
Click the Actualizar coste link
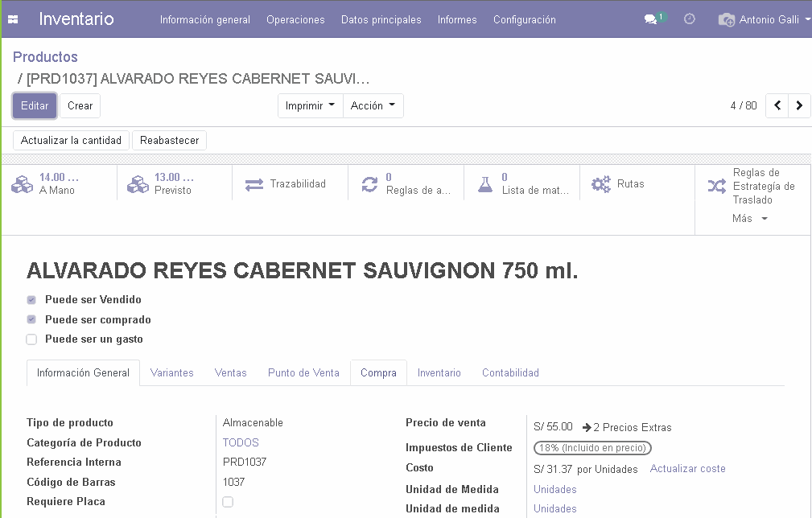(x=687, y=469)
